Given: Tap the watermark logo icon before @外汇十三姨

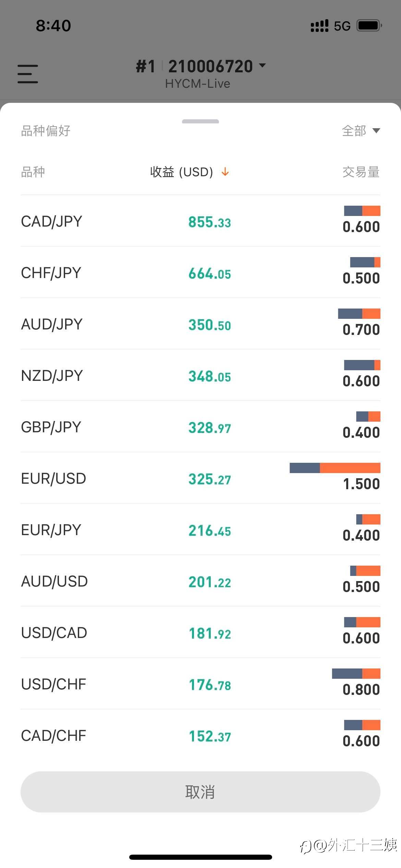Looking at the screenshot, I should [x=305, y=846].
